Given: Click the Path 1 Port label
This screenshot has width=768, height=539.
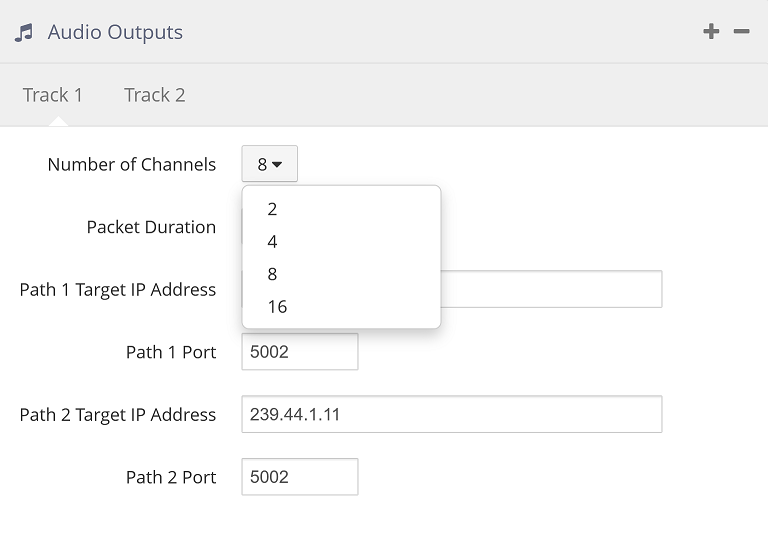Looking at the screenshot, I should pos(170,352).
